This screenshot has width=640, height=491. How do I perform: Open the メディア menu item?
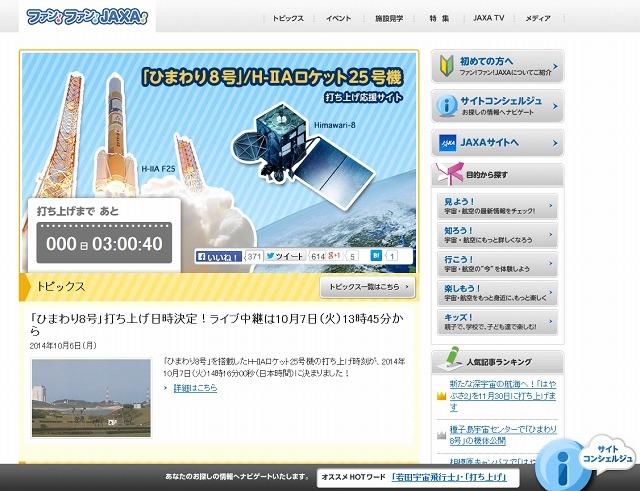click(x=538, y=18)
